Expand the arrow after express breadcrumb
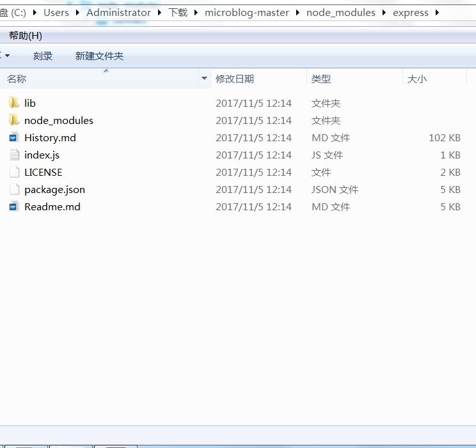The image size is (476, 448). click(438, 13)
